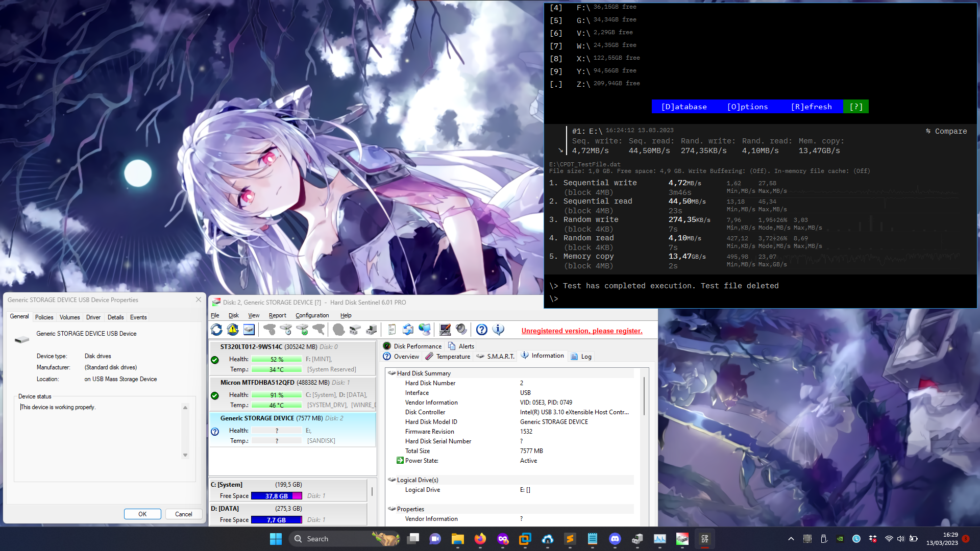Screen dimensions: 980x551
Task: Click the [D]atabase button in CPDT
Action: coord(684,107)
